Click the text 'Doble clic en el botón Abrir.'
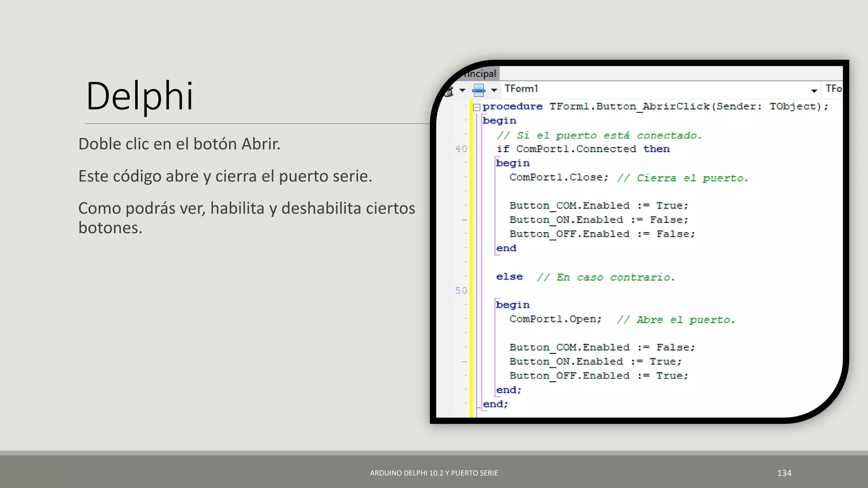 click(x=179, y=144)
